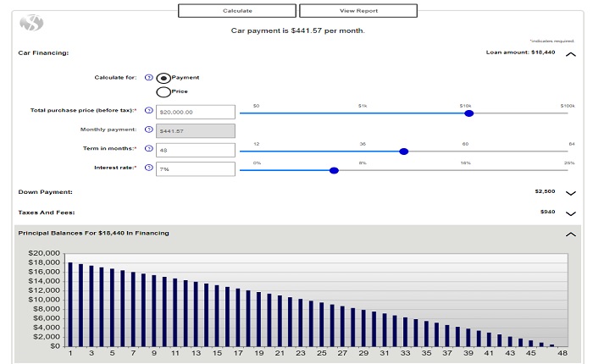The image size is (593, 364).
Task: Click the Interest rate help icon
Action: tap(148, 168)
